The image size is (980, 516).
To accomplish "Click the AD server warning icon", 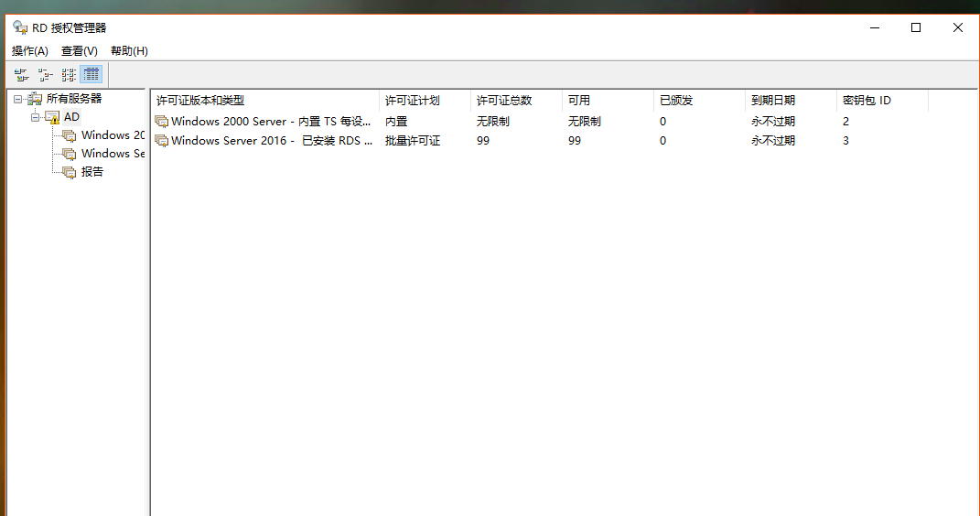I will pyautogui.click(x=52, y=117).
